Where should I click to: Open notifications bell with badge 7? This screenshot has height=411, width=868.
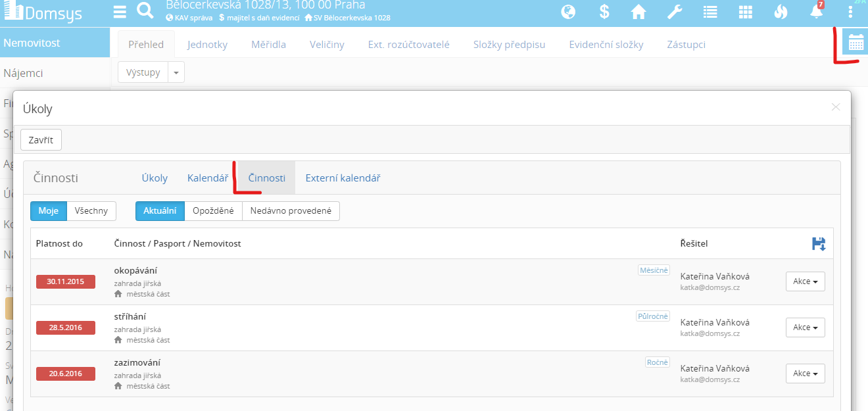(x=817, y=11)
